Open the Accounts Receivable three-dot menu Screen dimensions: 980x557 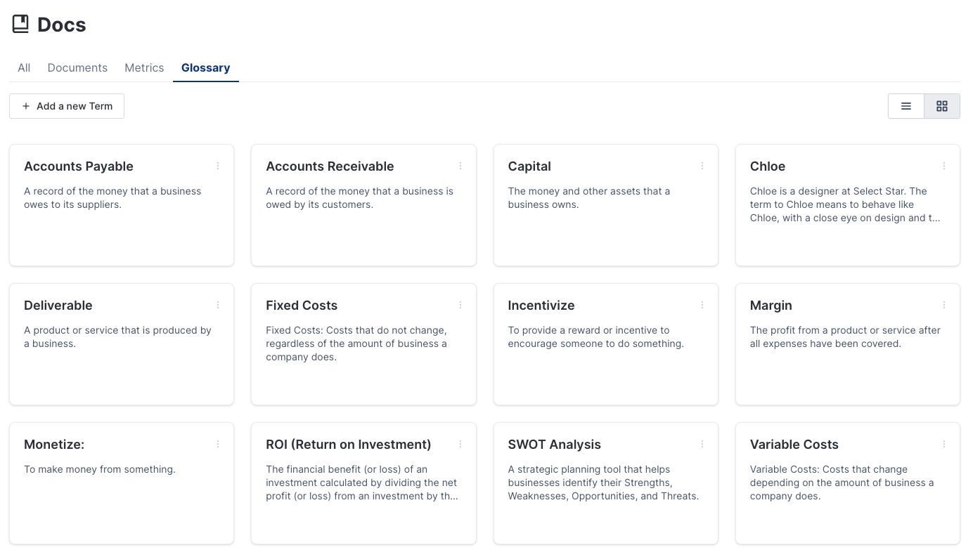[460, 166]
